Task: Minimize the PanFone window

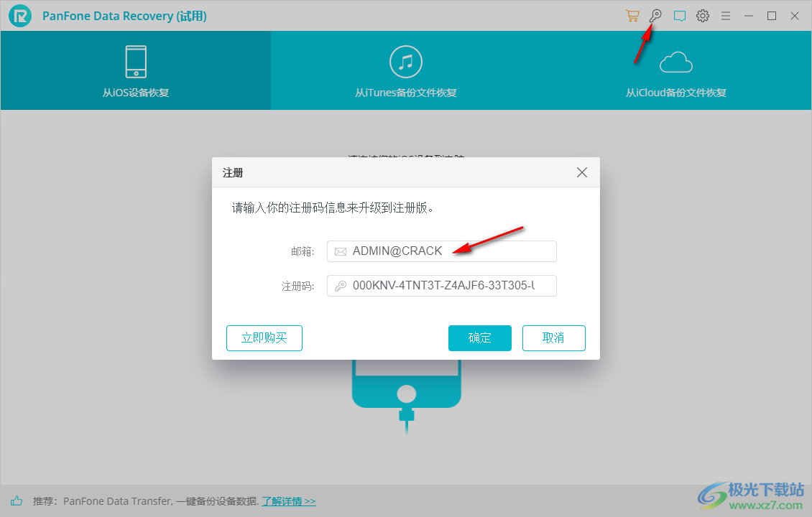Action: tap(748, 16)
